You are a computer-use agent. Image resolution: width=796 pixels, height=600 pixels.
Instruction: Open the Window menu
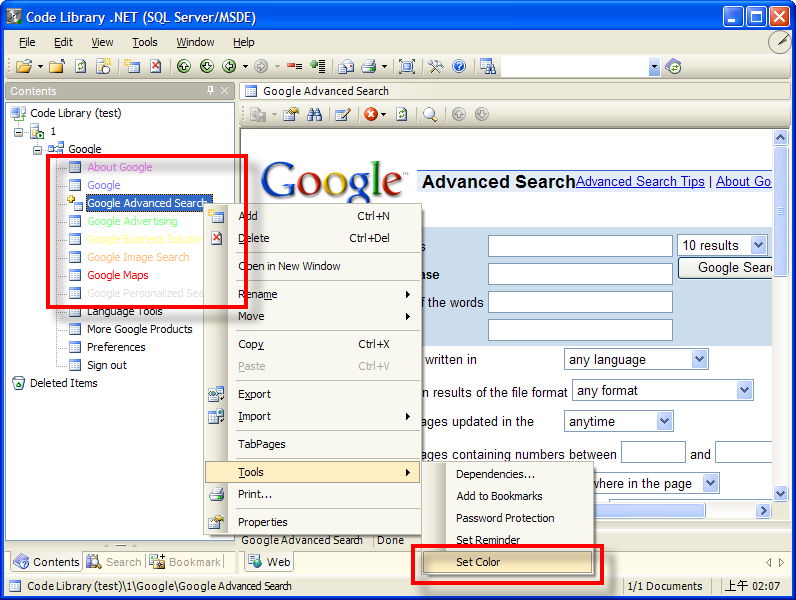point(195,42)
